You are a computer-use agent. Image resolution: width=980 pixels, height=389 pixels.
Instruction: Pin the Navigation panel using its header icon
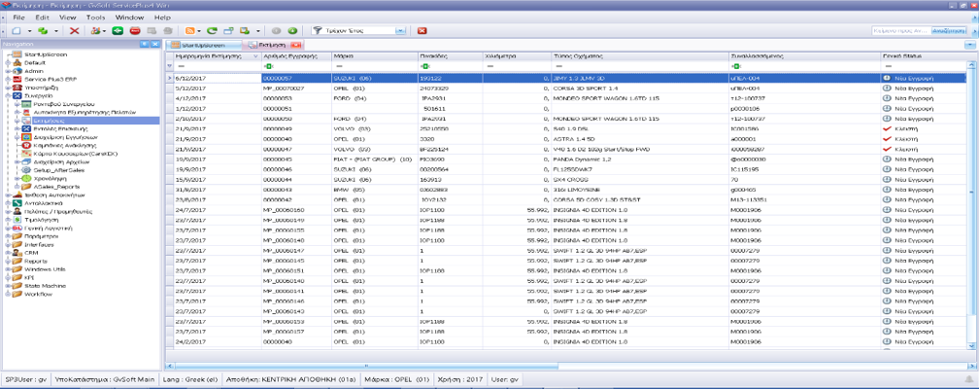point(146,45)
